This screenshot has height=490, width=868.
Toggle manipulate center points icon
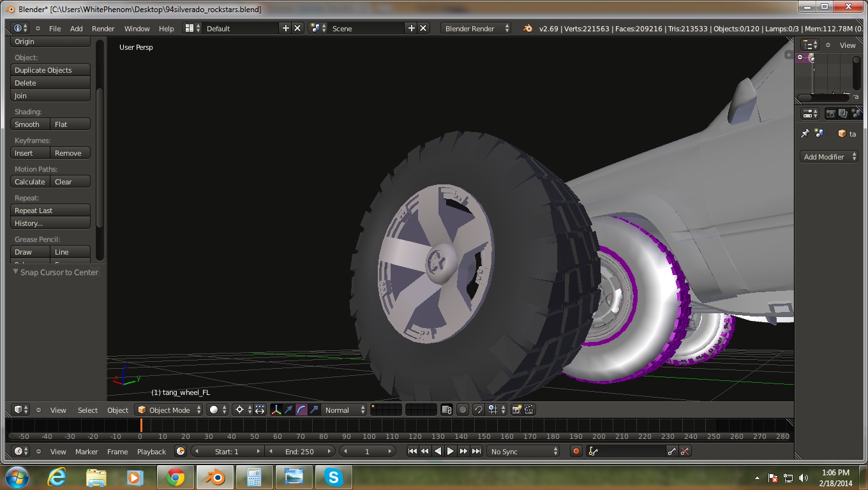click(260, 410)
